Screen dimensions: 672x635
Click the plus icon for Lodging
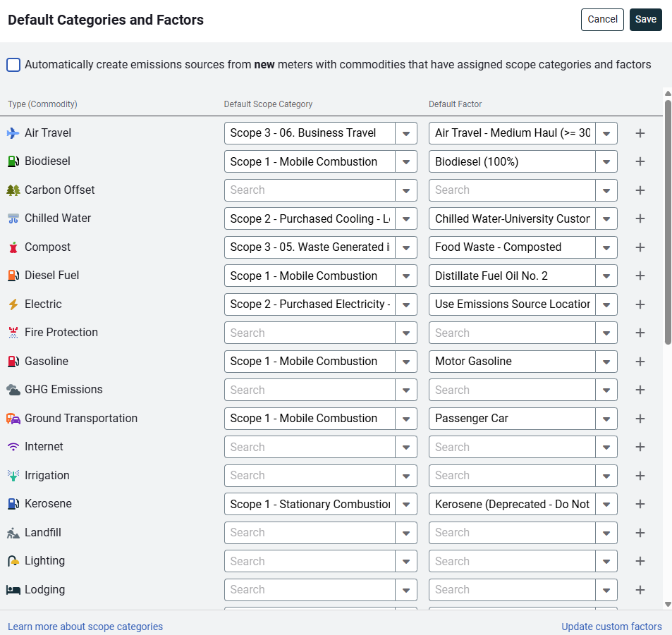(640, 590)
